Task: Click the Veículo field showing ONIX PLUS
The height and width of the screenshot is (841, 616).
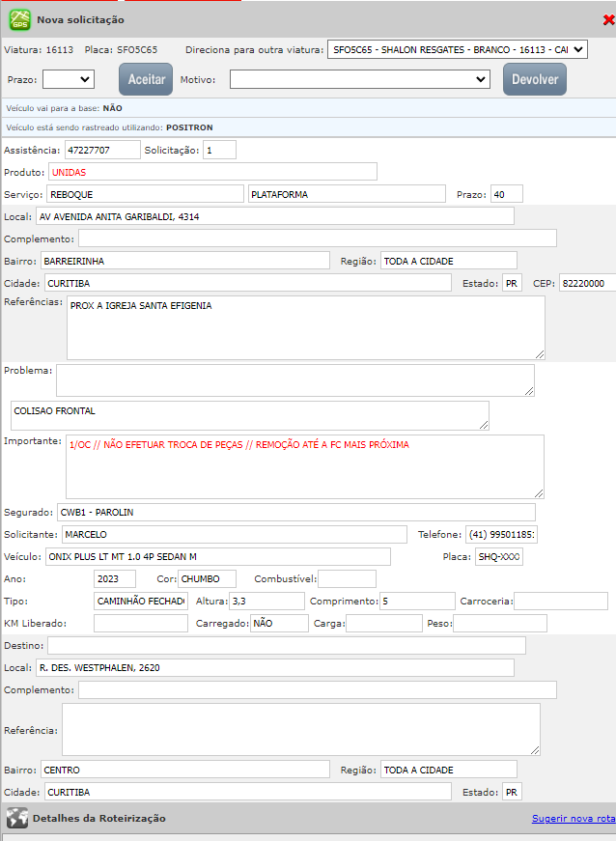Action: 217,556
